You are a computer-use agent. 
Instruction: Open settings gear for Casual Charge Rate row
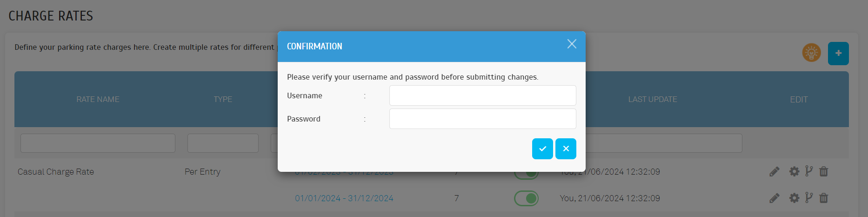[x=795, y=172]
